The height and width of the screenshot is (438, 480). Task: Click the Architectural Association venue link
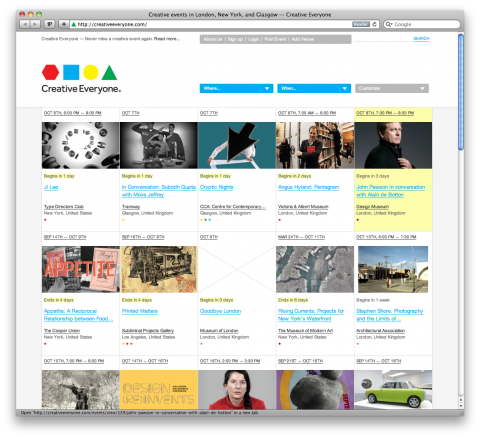380,331
